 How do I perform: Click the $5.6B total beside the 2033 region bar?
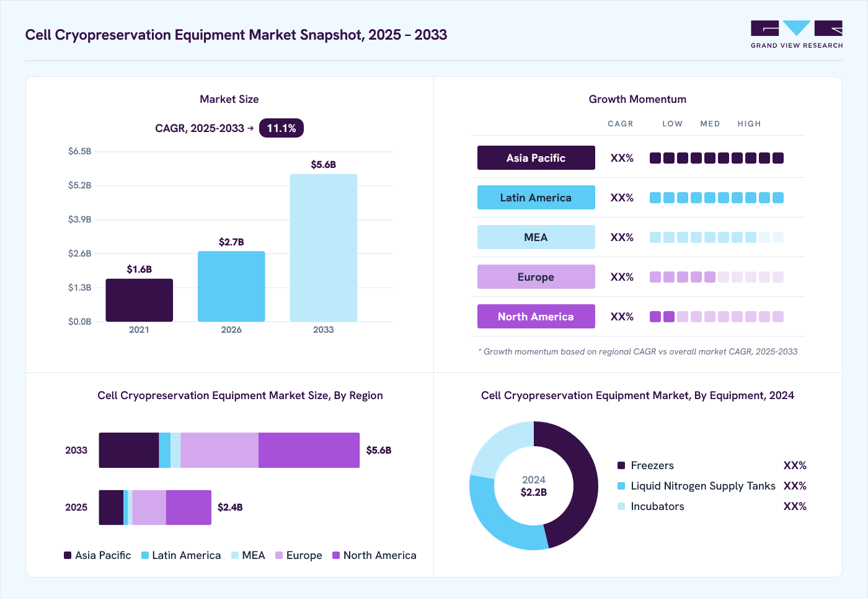pos(379,451)
